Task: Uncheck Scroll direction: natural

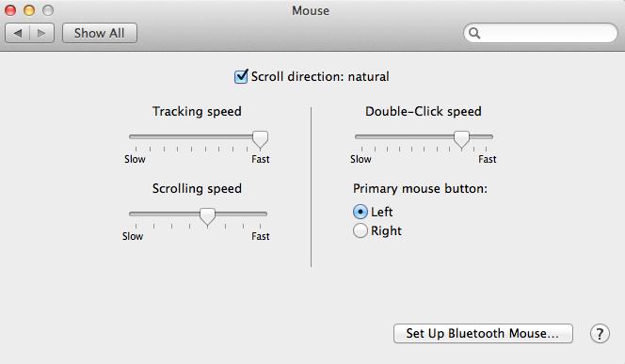Action: (x=241, y=76)
